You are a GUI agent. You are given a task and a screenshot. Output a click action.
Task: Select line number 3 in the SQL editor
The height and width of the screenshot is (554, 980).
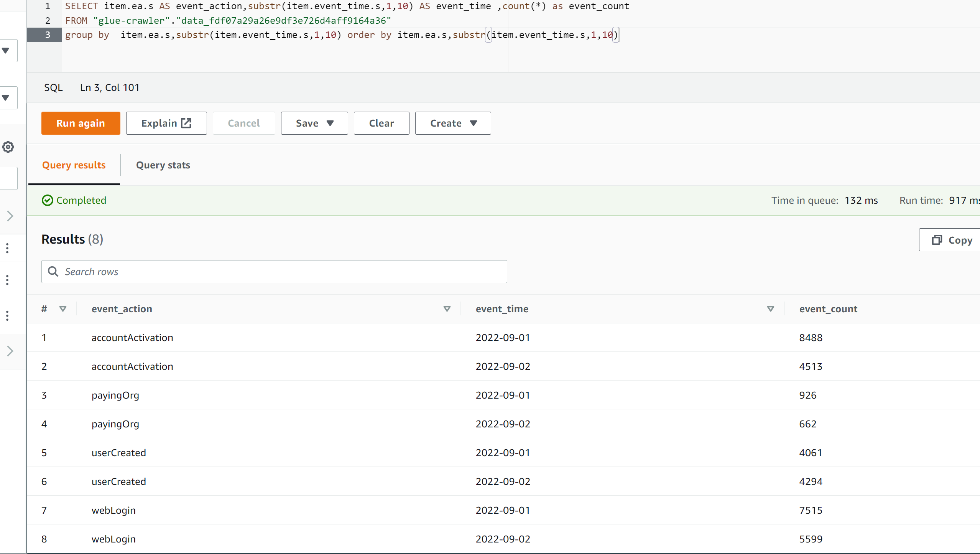pyautogui.click(x=48, y=35)
